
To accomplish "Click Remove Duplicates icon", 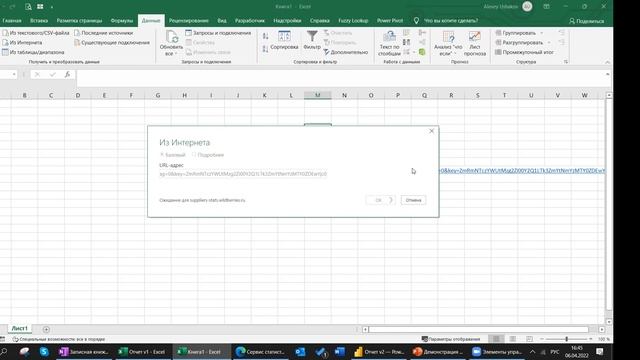I will coord(407,42).
